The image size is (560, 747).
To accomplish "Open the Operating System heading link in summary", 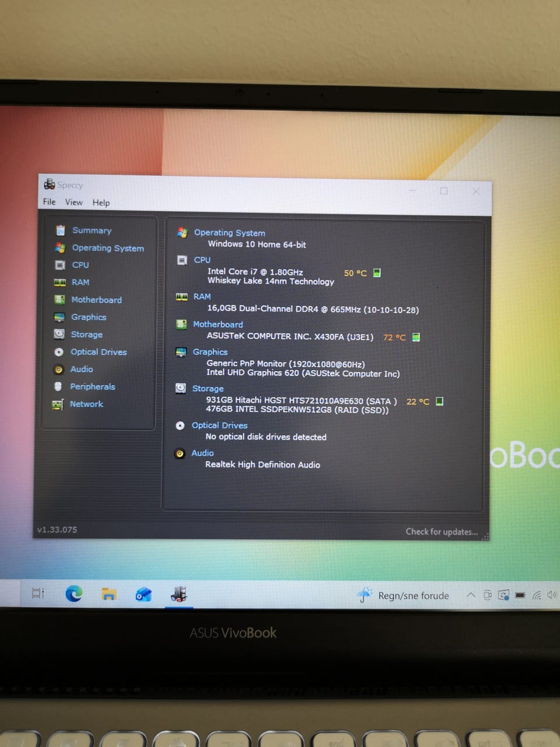I will [x=229, y=233].
